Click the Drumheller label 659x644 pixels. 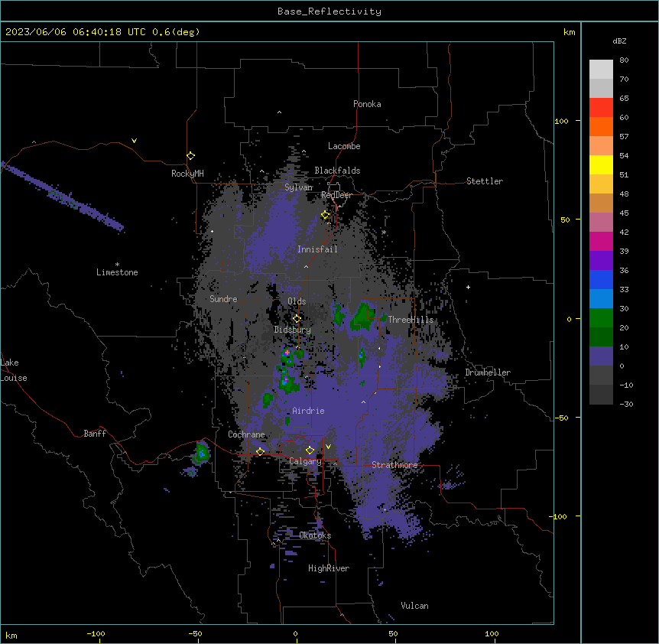(x=488, y=372)
